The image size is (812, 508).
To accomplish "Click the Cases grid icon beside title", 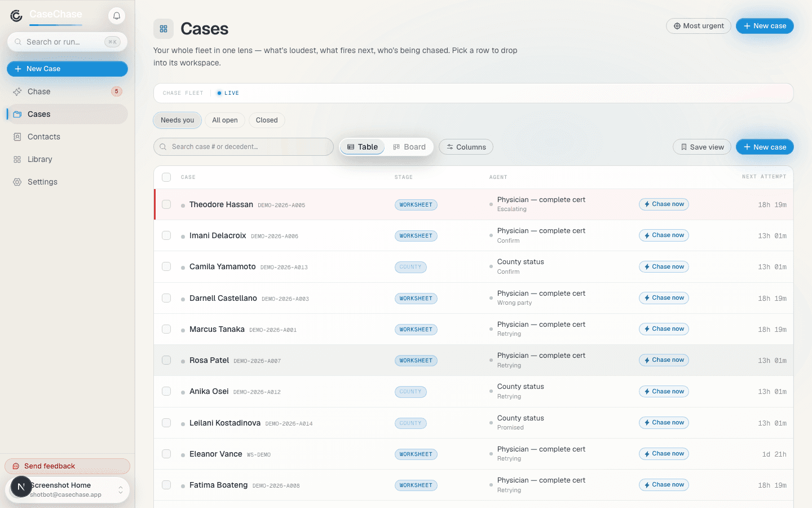I will (164, 29).
